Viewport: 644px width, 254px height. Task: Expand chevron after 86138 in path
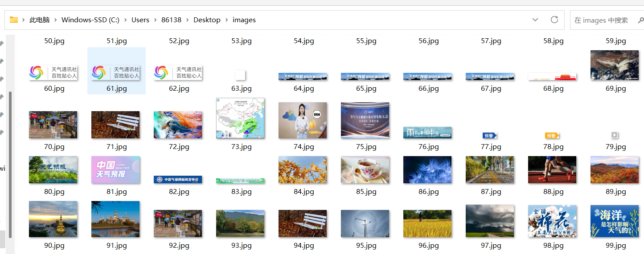pyautogui.click(x=187, y=20)
